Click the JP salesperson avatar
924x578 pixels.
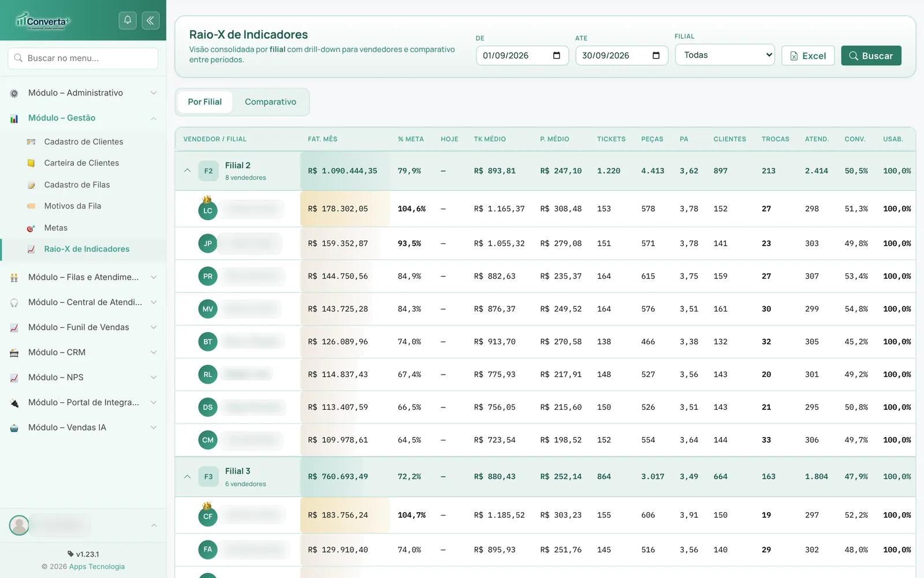(208, 243)
